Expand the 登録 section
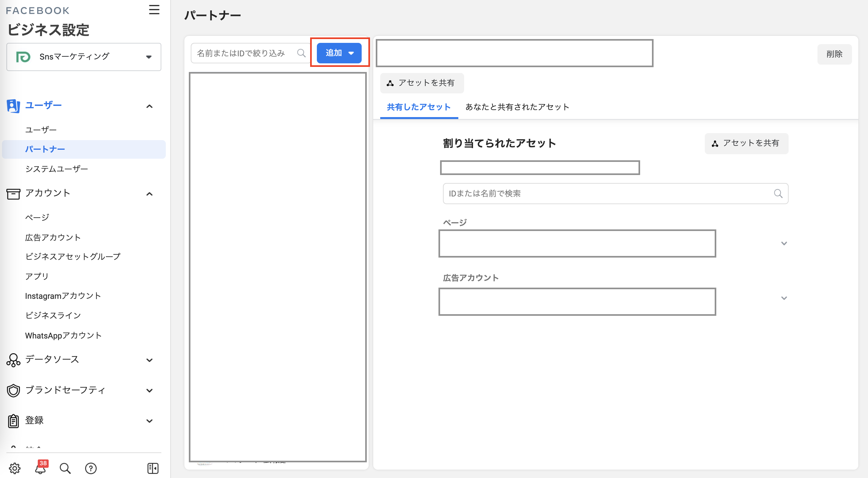This screenshot has width=868, height=478. (149, 421)
